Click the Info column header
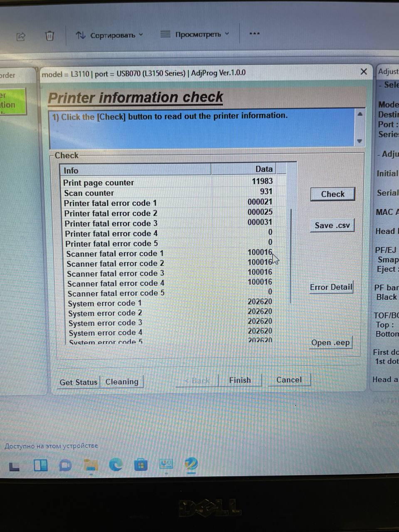Image resolution: width=399 pixels, height=532 pixels. (x=135, y=170)
